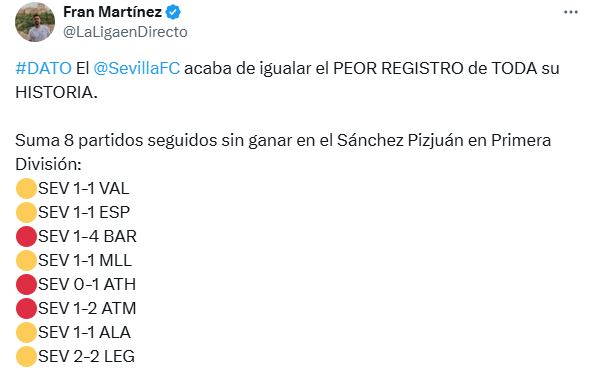
Task: Click the SEV 0-1 ATH result text
Action: coord(87,284)
